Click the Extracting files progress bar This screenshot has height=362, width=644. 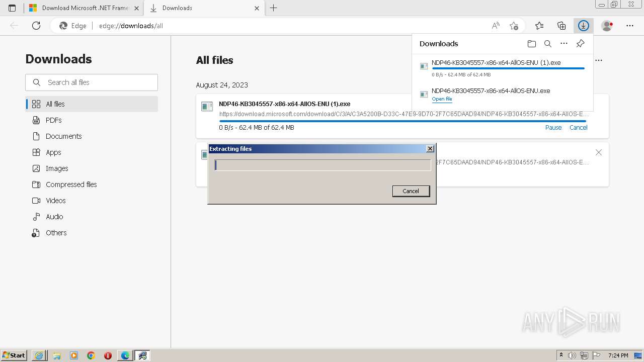tap(323, 165)
